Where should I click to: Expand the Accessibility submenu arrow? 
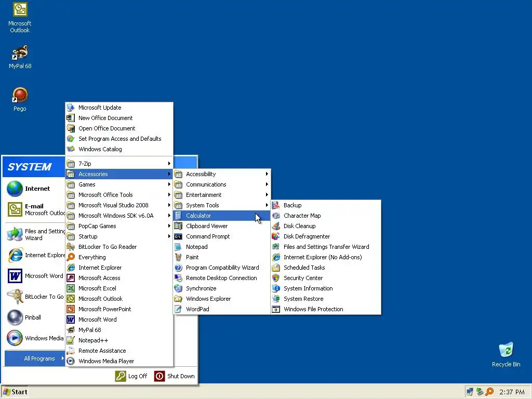pyautogui.click(x=267, y=174)
